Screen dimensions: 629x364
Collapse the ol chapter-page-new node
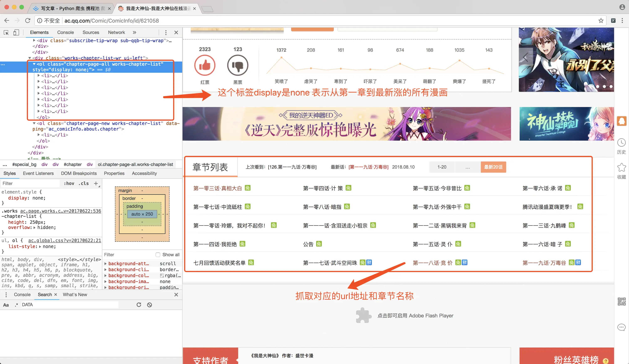click(x=34, y=123)
